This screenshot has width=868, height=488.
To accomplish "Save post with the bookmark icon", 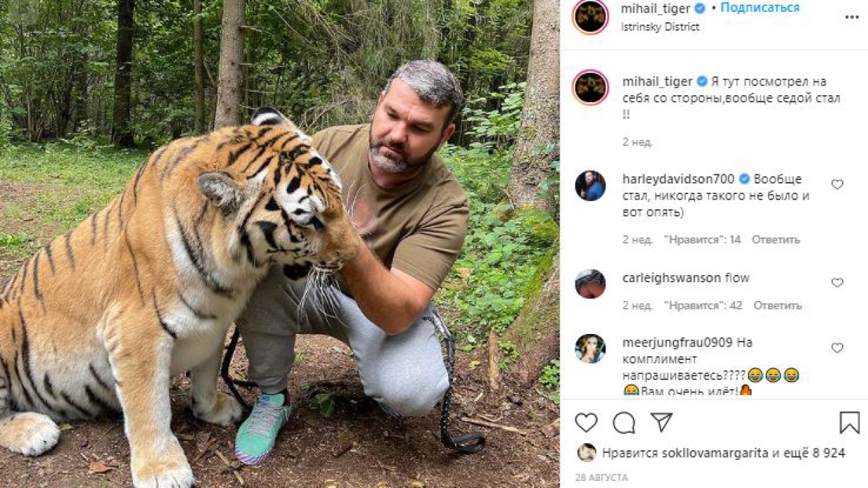I will click(x=849, y=422).
